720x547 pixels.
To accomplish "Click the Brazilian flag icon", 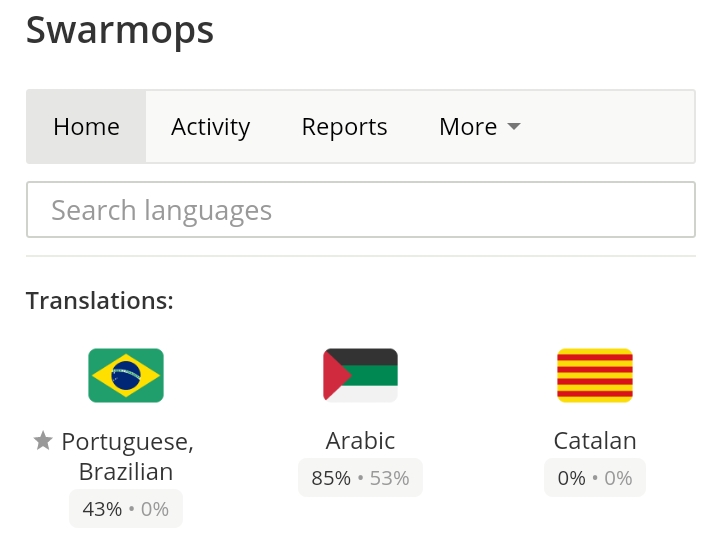I will (126, 375).
